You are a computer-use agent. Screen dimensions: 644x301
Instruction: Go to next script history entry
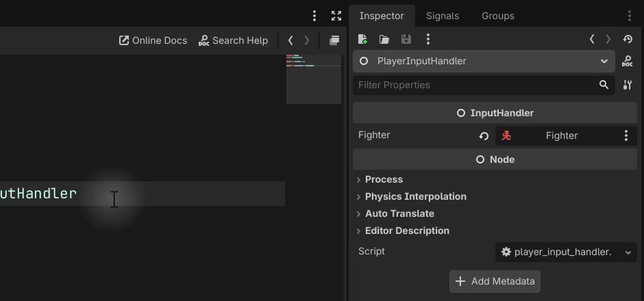tap(306, 40)
